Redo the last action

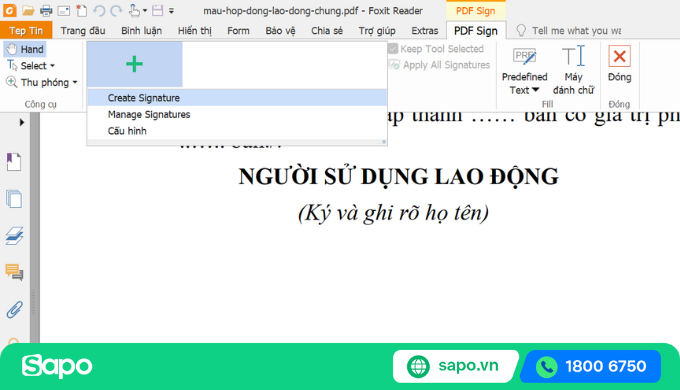point(116,10)
